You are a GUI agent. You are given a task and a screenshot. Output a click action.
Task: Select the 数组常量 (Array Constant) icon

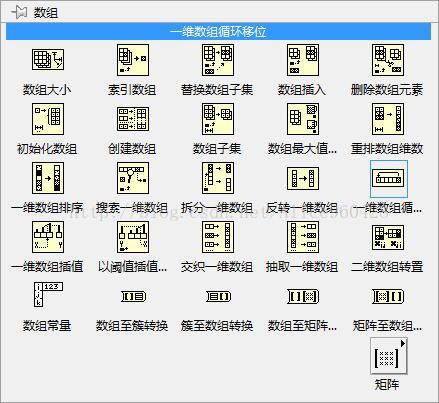48,294
